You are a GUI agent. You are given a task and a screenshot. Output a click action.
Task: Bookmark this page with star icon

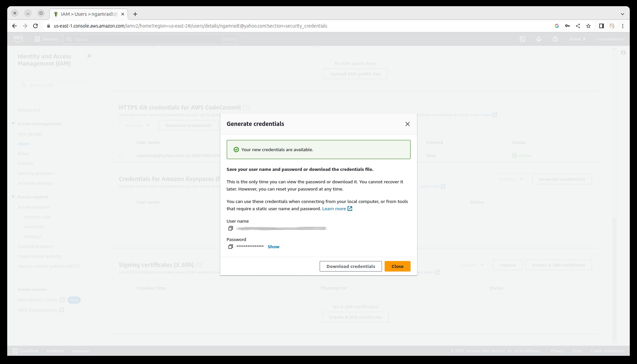tap(588, 26)
